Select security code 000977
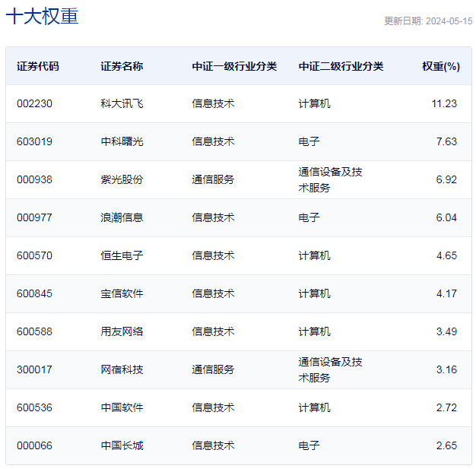This screenshot has height=469, width=476. click(34, 217)
